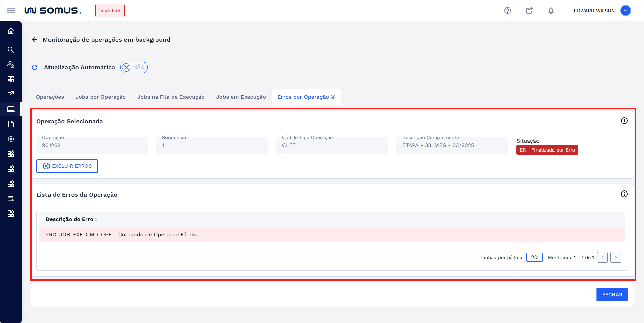Click the home icon in sidebar
The width and height of the screenshot is (644, 323).
click(x=11, y=31)
